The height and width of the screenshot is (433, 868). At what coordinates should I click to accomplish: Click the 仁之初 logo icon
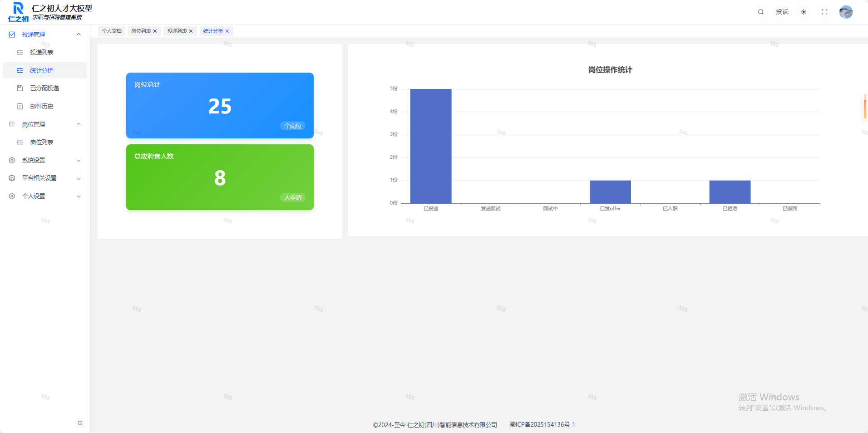click(x=18, y=12)
